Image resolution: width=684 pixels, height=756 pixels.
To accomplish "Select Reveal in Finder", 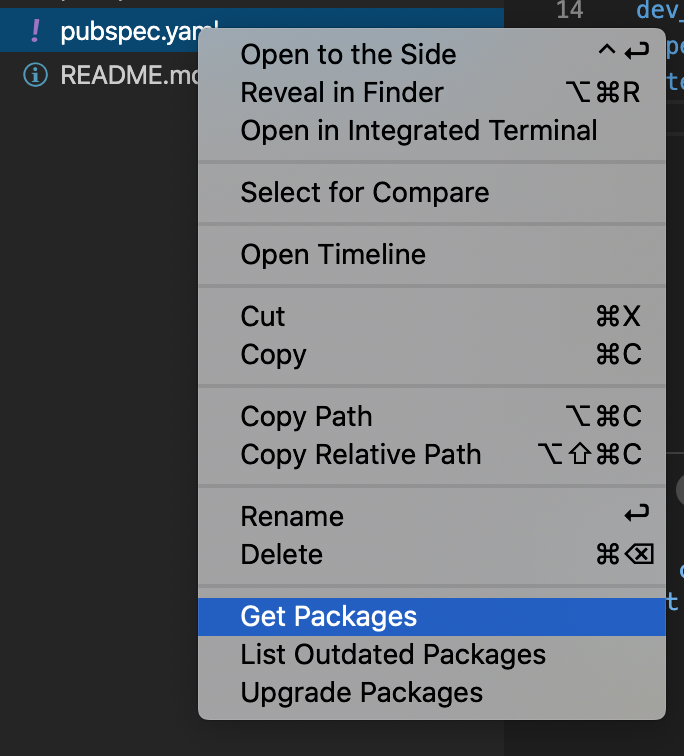I will tap(342, 93).
